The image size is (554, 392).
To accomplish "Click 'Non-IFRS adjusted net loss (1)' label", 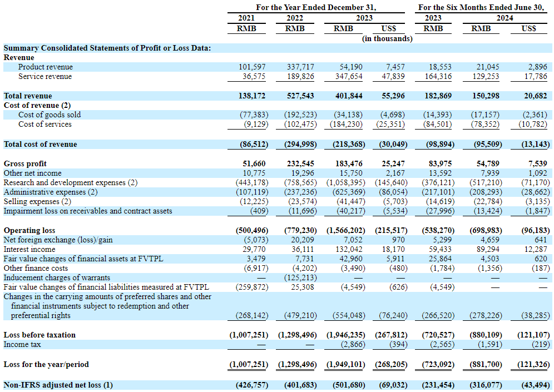I will (x=58, y=385).
